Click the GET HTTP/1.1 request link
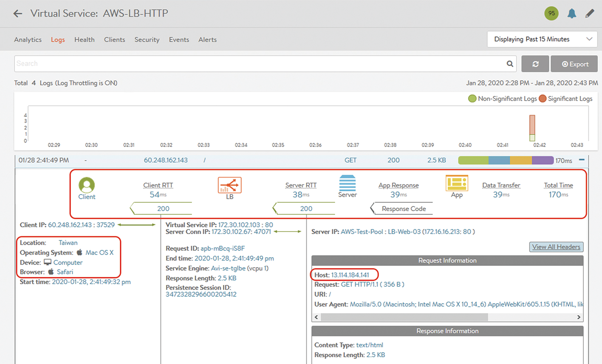Screen dimensions: 602x364 pyautogui.click(x=373, y=285)
